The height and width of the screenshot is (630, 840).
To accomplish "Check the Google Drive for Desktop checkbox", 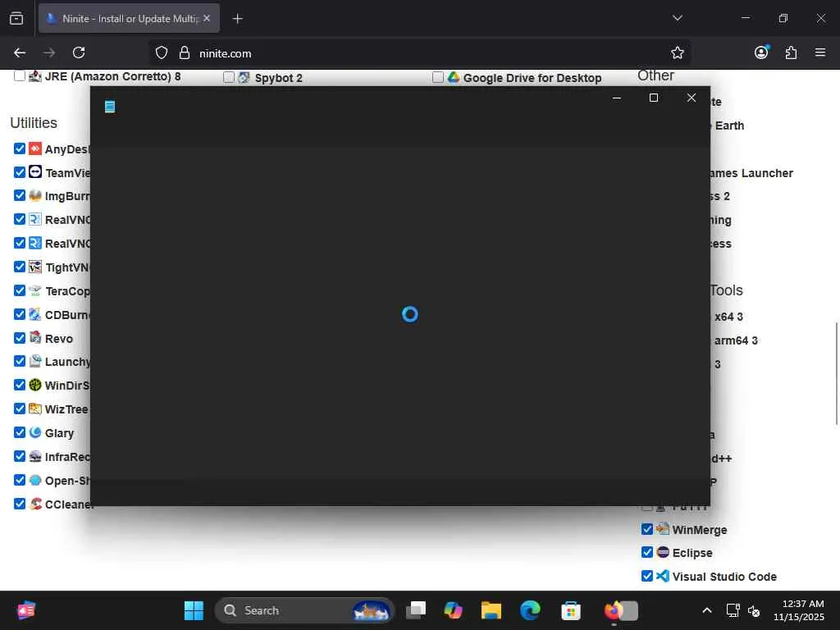I will click(x=438, y=77).
